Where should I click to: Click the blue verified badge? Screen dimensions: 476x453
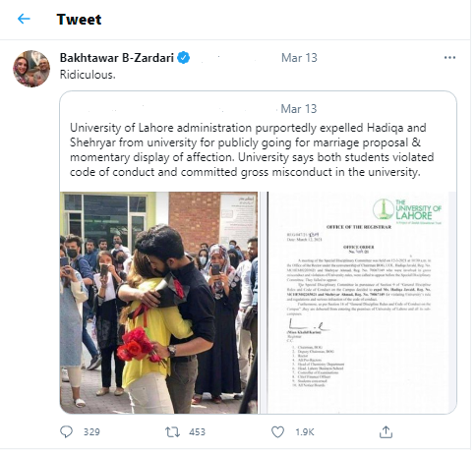[x=184, y=58]
